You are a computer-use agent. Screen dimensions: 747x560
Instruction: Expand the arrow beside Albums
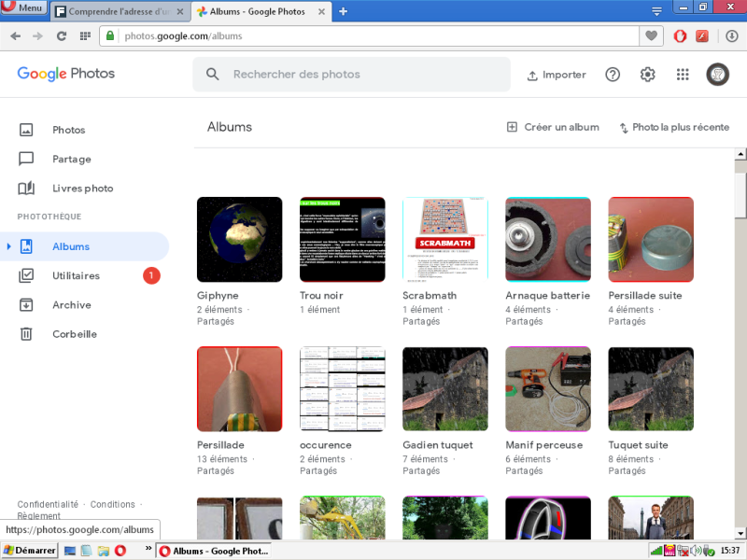click(x=8, y=246)
